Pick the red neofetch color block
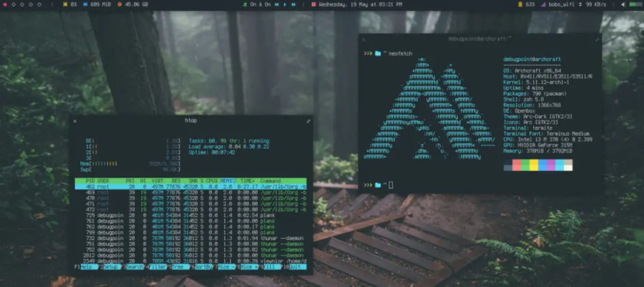644x287 pixels. (516, 165)
